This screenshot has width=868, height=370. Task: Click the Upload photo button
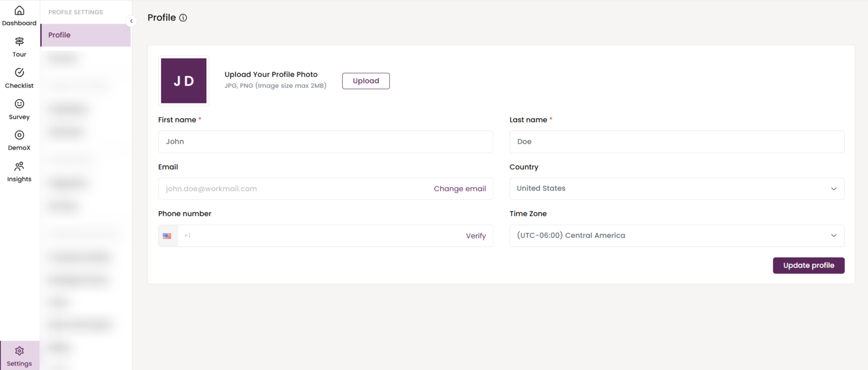[365, 81]
